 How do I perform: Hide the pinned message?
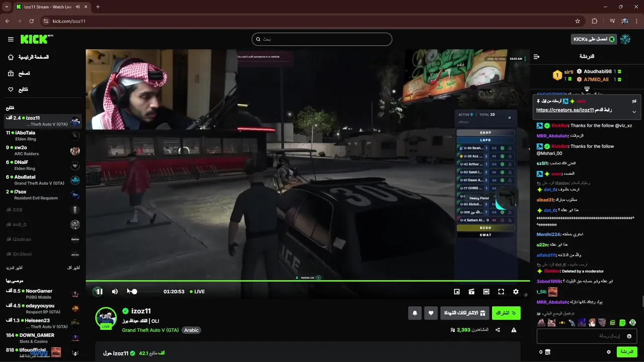pyautogui.click(x=634, y=101)
